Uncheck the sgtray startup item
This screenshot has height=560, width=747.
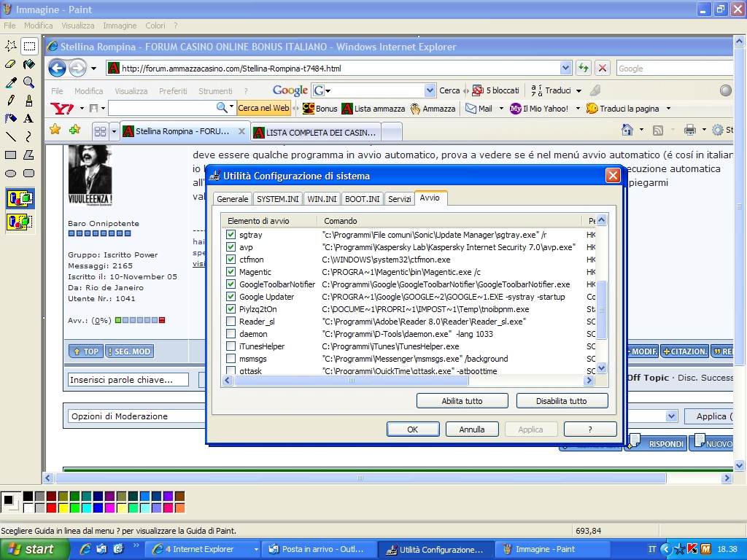[231, 234]
